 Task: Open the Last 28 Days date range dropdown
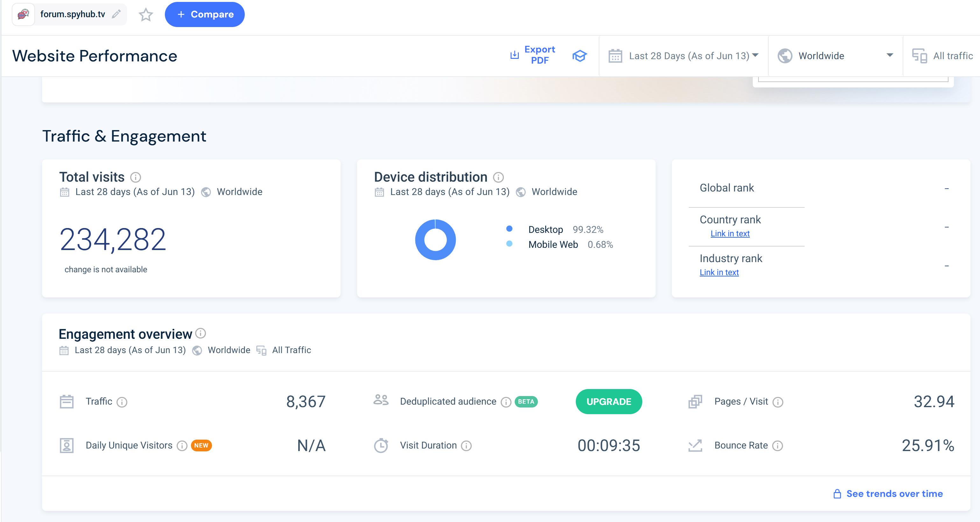[x=683, y=56]
